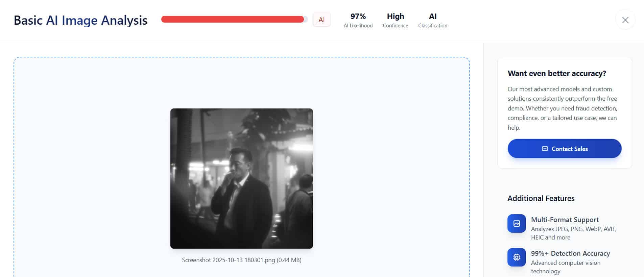
Task: Click the AI Classification statistic
Action: click(x=432, y=20)
